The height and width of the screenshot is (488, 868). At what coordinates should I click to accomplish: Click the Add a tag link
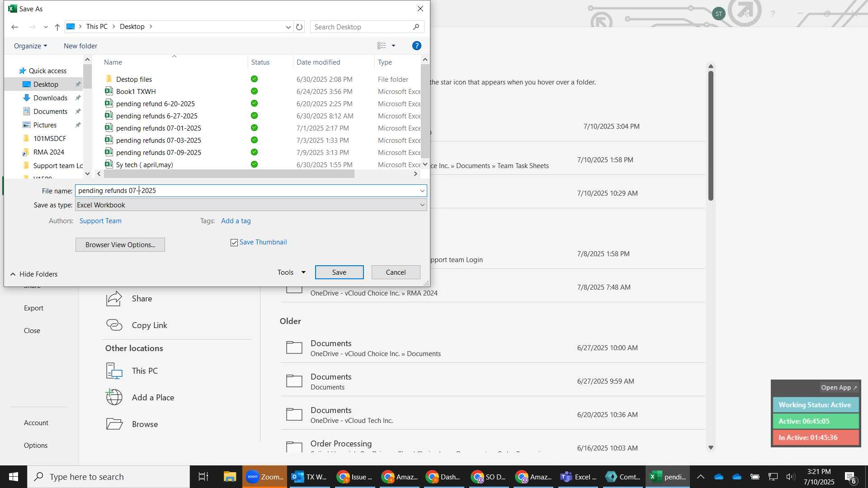tap(236, 221)
